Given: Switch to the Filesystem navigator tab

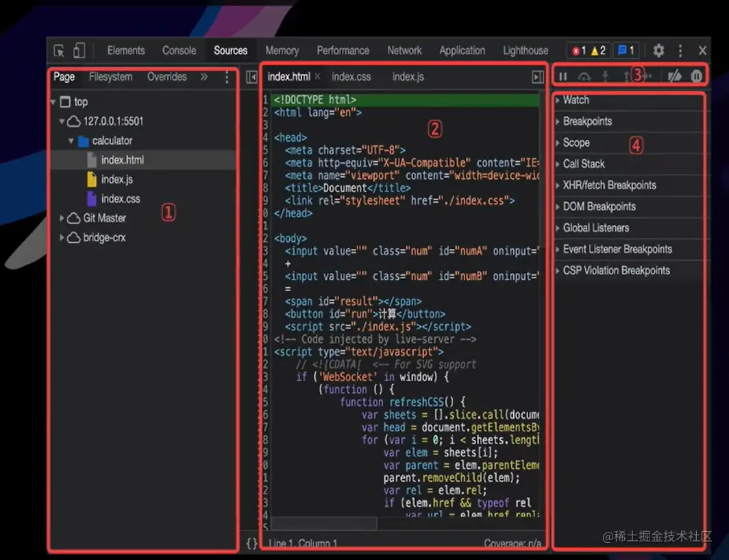Looking at the screenshot, I should click(x=111, y=77).
